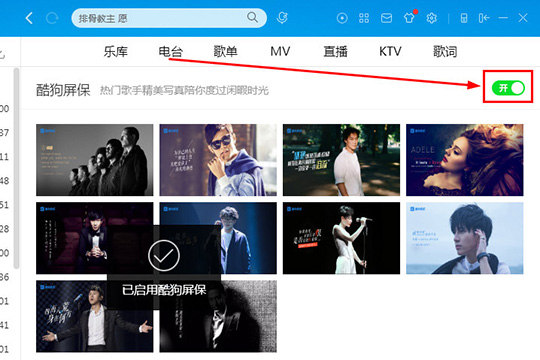Open the KTV tab
This screenshot has height=360, width=540.
(390, 52)
